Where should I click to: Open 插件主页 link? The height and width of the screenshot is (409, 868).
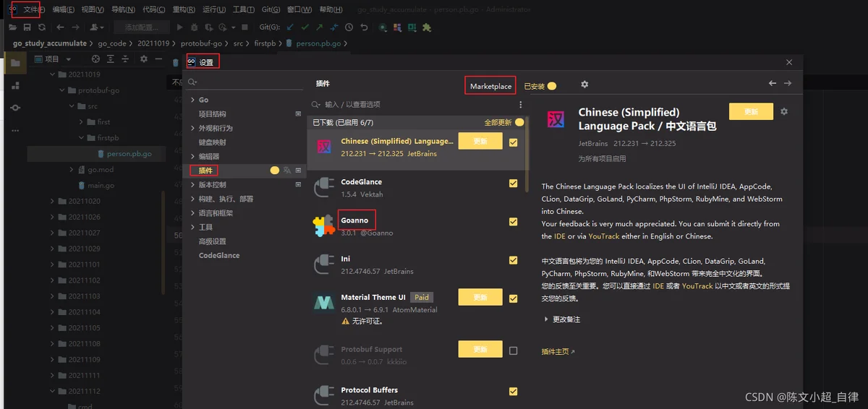point(558,352)
